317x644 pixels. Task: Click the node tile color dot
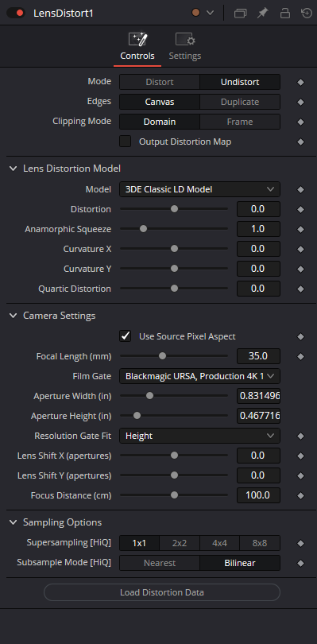tap(196, 13)
